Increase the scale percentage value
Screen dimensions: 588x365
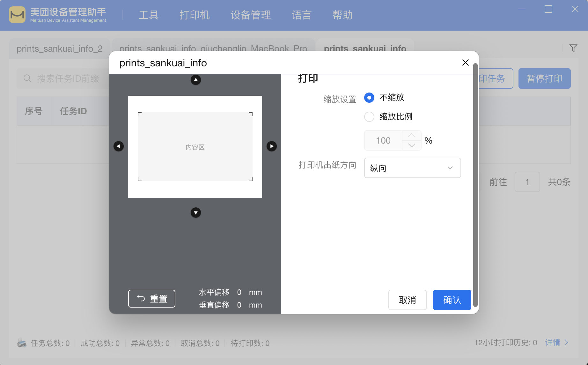click(411, 136)
